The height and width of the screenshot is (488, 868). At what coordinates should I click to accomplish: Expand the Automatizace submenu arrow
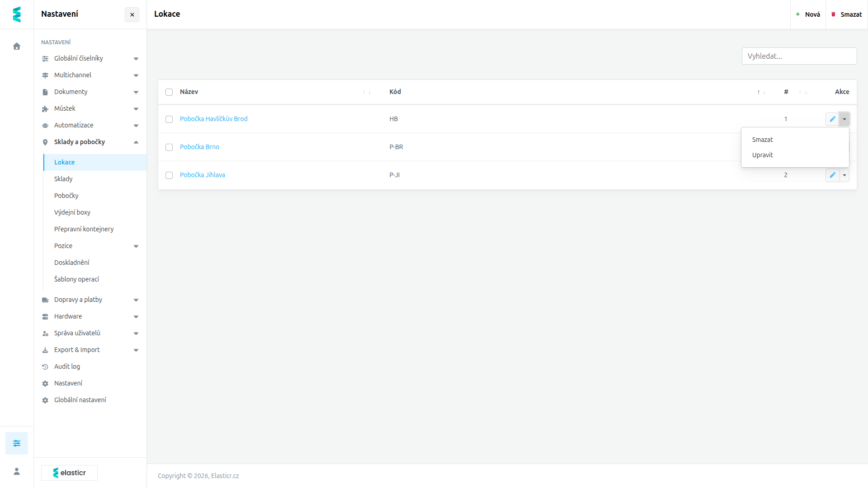tap(136, 126)
